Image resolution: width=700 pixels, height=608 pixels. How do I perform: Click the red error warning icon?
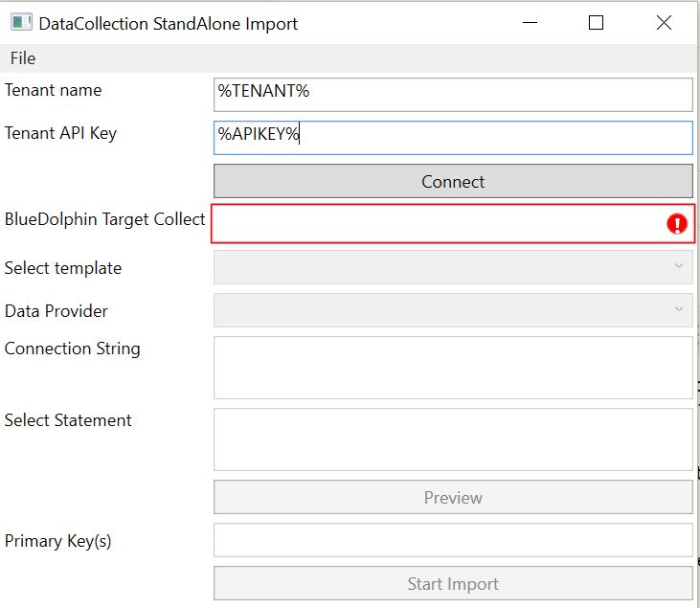677,224
